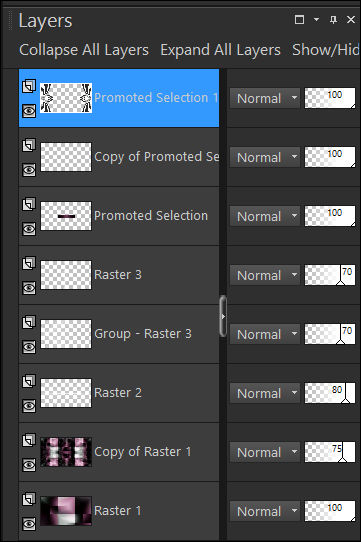Expand the panel splitter arrow handle

click(x=223, y=316)
